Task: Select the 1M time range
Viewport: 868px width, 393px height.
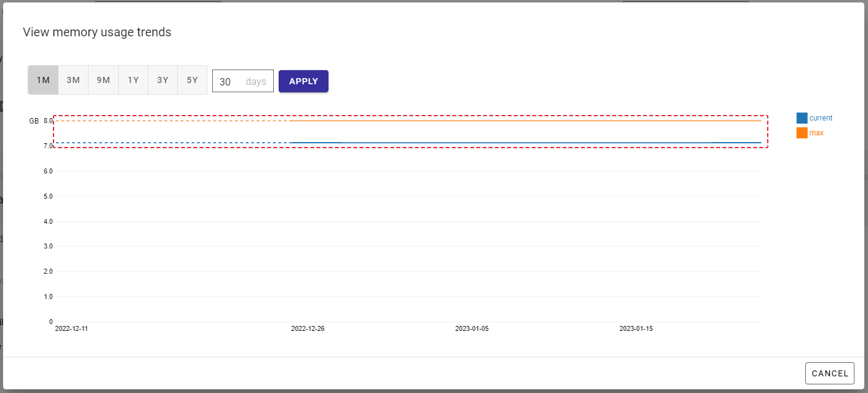Action: (x=43, y=81)
